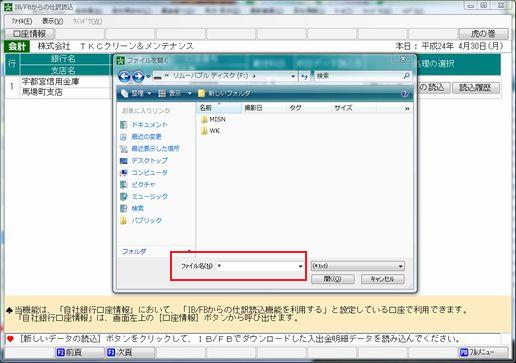Viewport: 516px width, 363px height.
Task: Open コンピュータ favorite link
Action: [x=144, y=173]
